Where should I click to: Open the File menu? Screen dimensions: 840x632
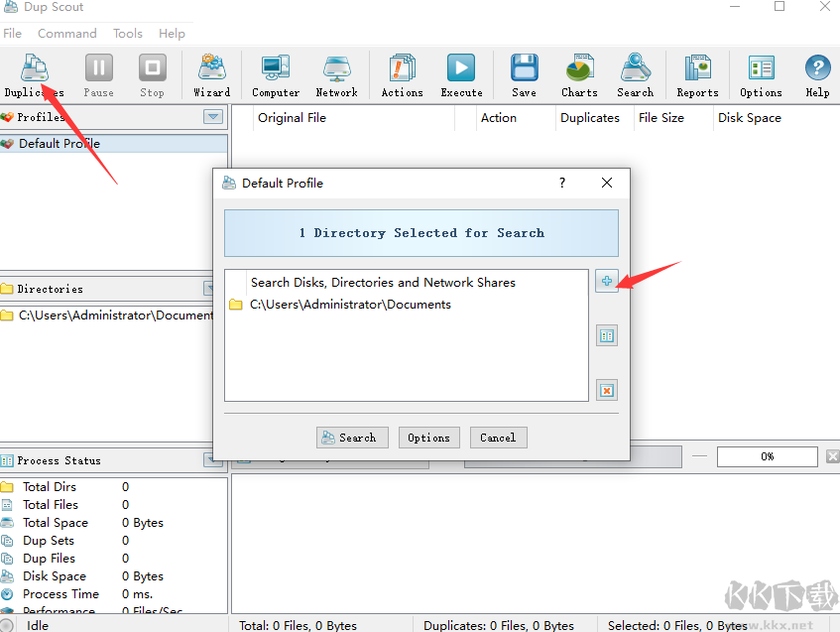click(12, 33)
